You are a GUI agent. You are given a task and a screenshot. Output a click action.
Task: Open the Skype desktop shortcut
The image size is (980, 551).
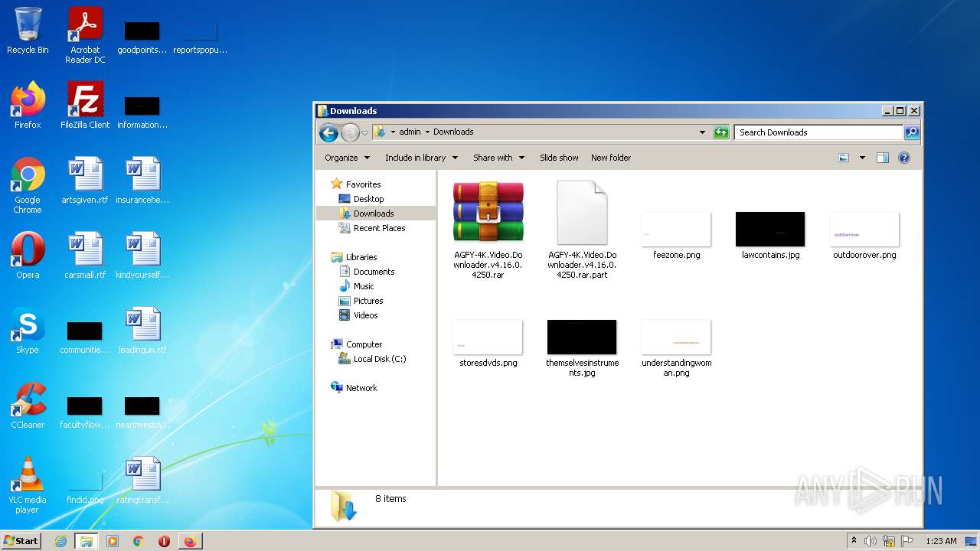pos(28,330)
